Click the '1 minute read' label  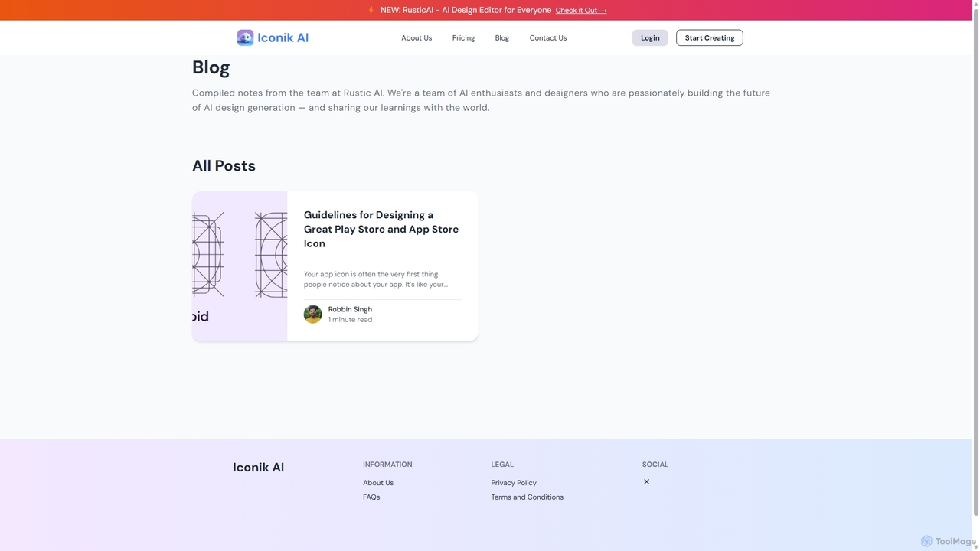click(x=350, y=320)
